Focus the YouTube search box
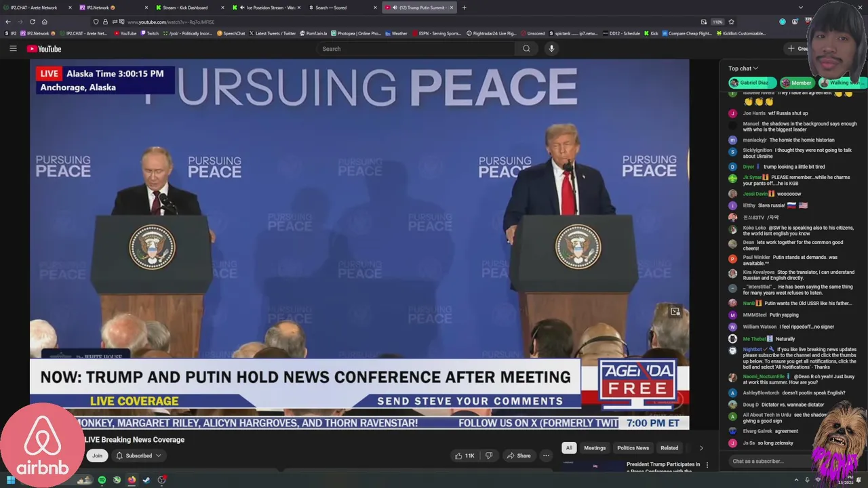Screen dimensions: 868x488 click(416, 49)
